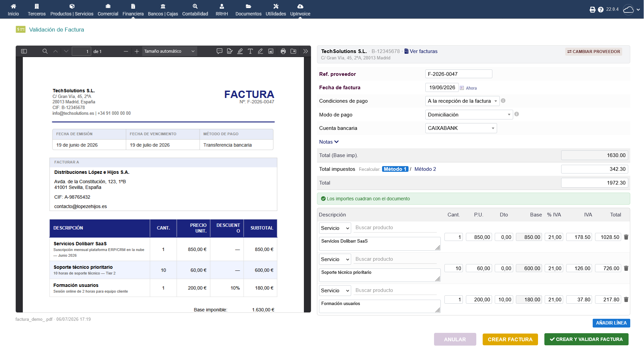644x352 pixels.
Task: Delete the Servicios Dolibarr SaaS line
Action: (626, 237)
